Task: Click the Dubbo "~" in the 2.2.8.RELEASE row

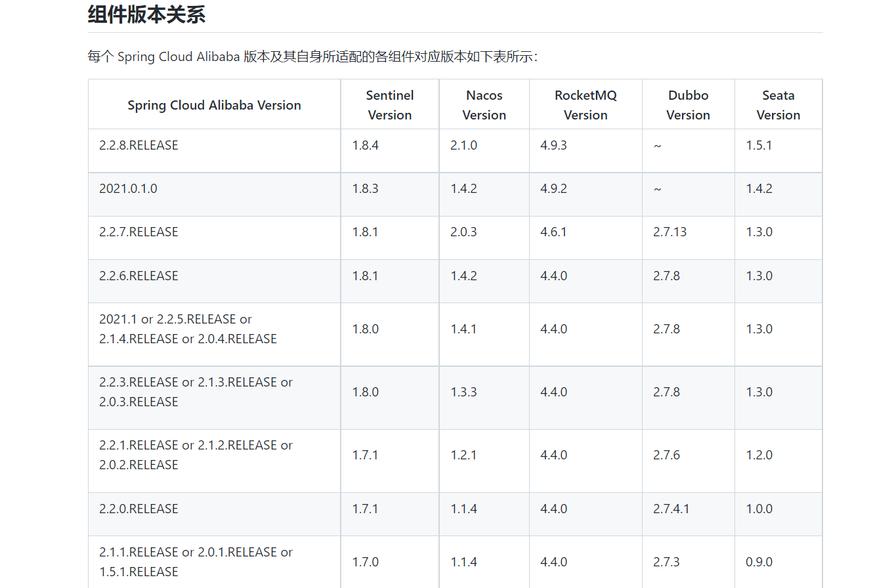Action: [x=657, y=145]
